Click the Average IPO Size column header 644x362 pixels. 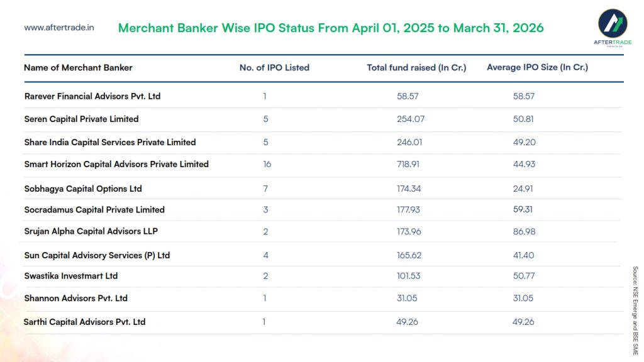(x=537, y=67)
